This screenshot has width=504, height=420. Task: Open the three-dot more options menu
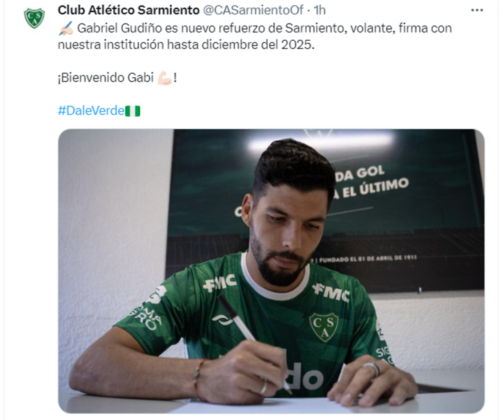pos(477,10)
